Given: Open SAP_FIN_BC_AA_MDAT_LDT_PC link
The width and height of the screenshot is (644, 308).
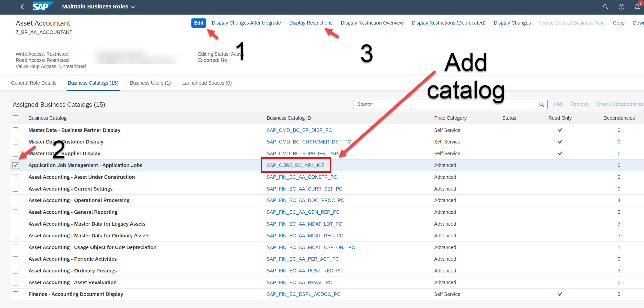Looking at the screenshot, I should point(304,224).
